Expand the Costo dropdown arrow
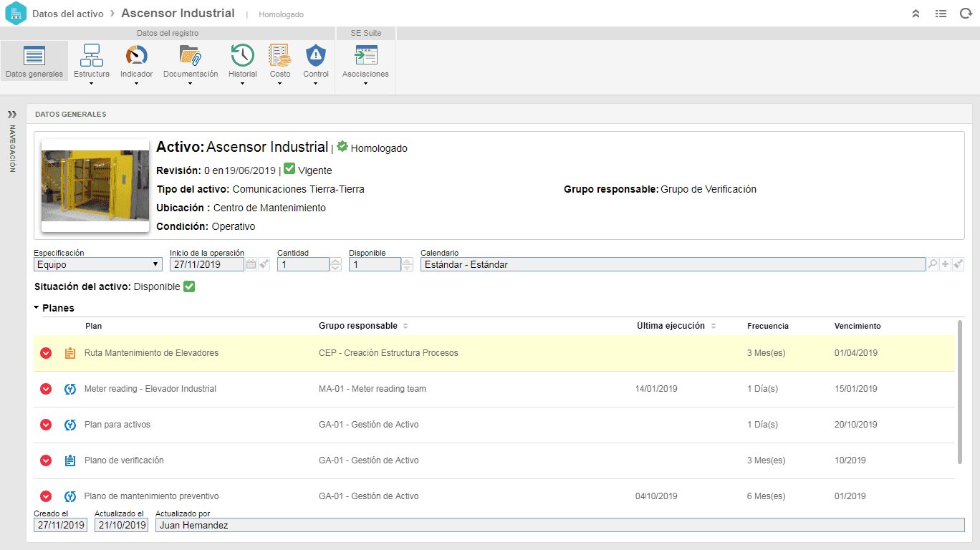 (280, 84)
